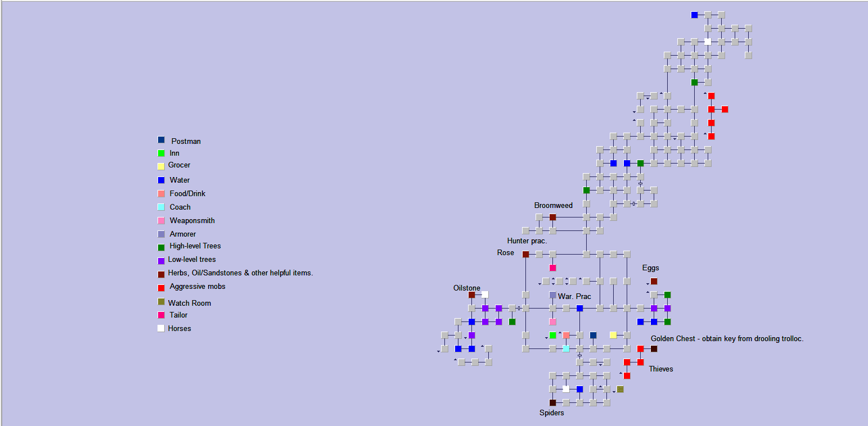Select the Coach legend swatch
The width and height of the screenshot is (868, 426).
161,206
